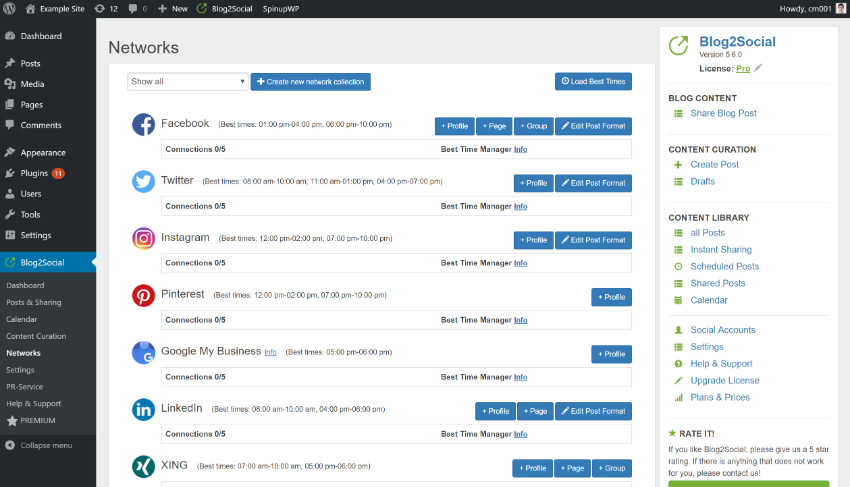Click the Tools wrench icon in sidebar
The width and height of the screenshot is (850, 487).
pos(10,214)
